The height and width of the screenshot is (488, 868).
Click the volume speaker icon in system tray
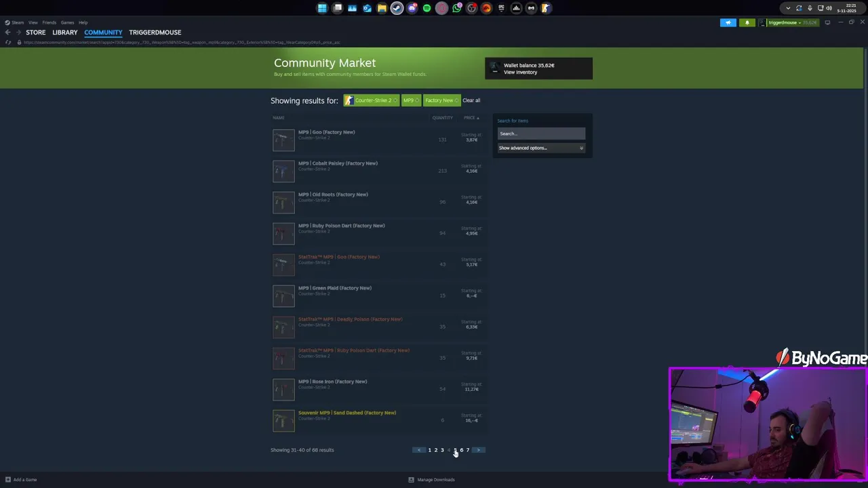click(x=830, y=8)
